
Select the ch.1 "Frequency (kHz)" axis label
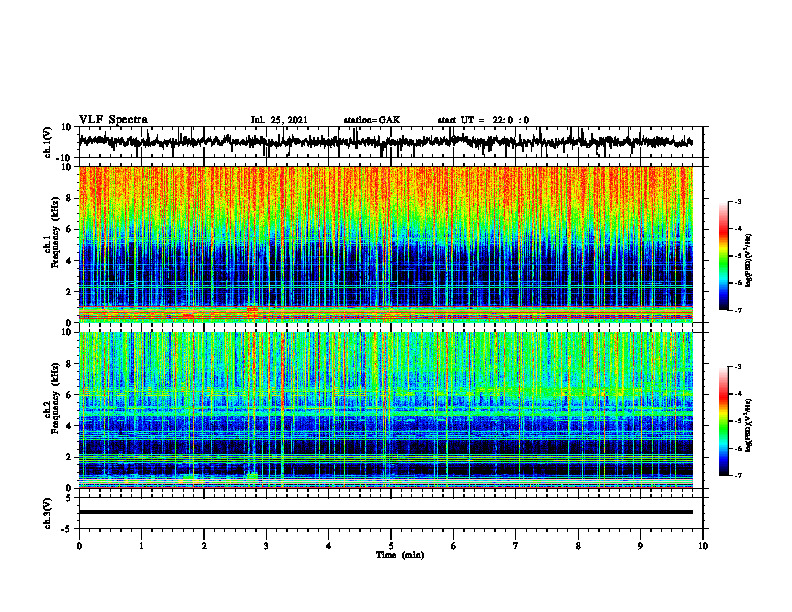pyautogui.click(x=55, y=232)
